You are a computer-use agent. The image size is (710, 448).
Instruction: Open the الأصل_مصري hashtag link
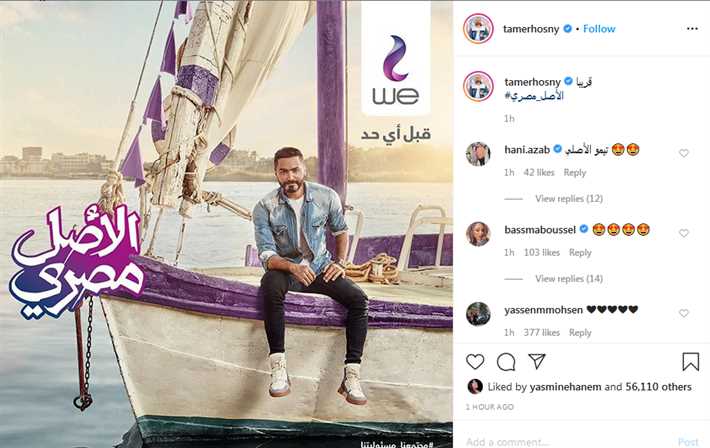(x=534, y=96)
